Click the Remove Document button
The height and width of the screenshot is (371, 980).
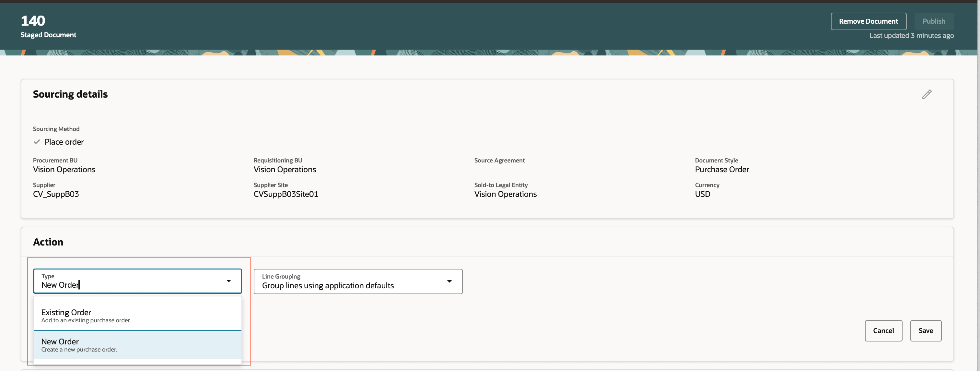pyautogui.click(x=869, y=21)
